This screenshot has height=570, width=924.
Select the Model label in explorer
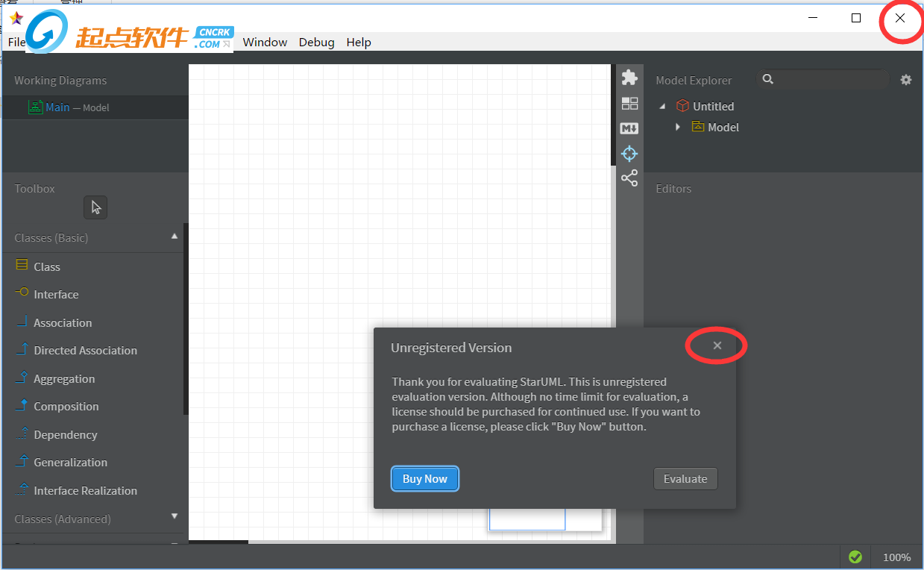coord(723,127)
